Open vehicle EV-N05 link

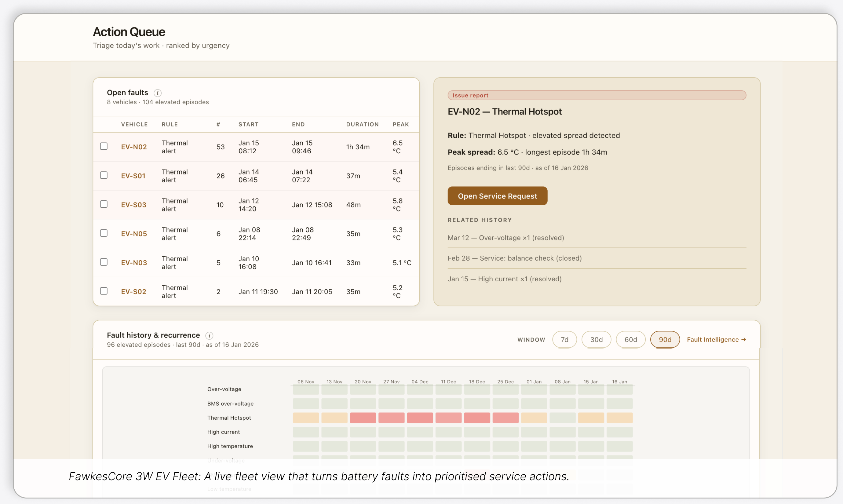point(134,234)
